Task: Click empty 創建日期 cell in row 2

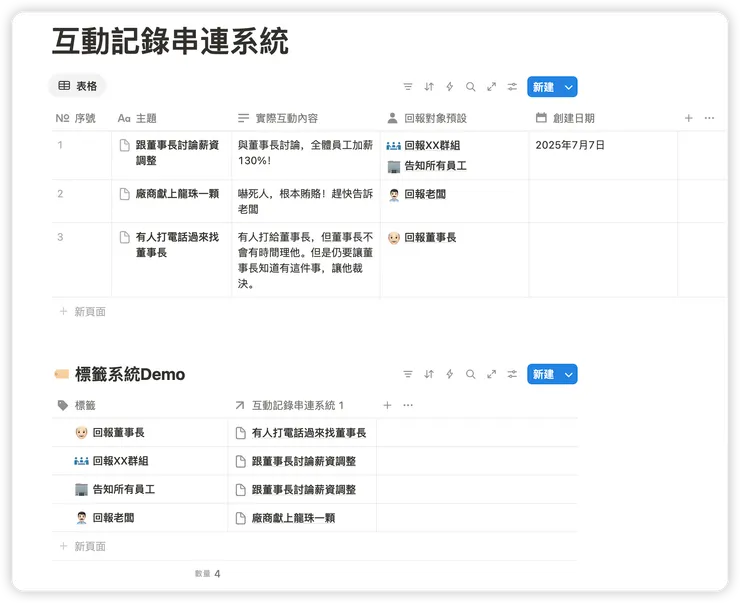Action: click(603, 201)
